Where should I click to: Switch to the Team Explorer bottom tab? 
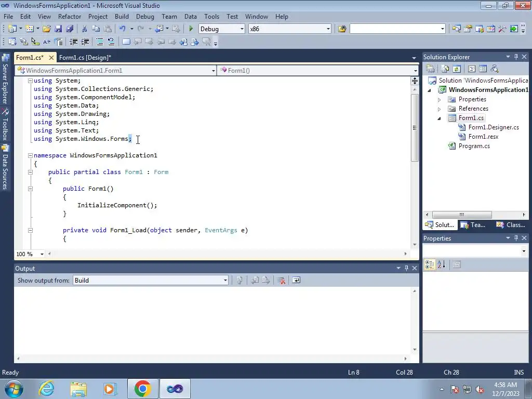[x=473, y=224]
